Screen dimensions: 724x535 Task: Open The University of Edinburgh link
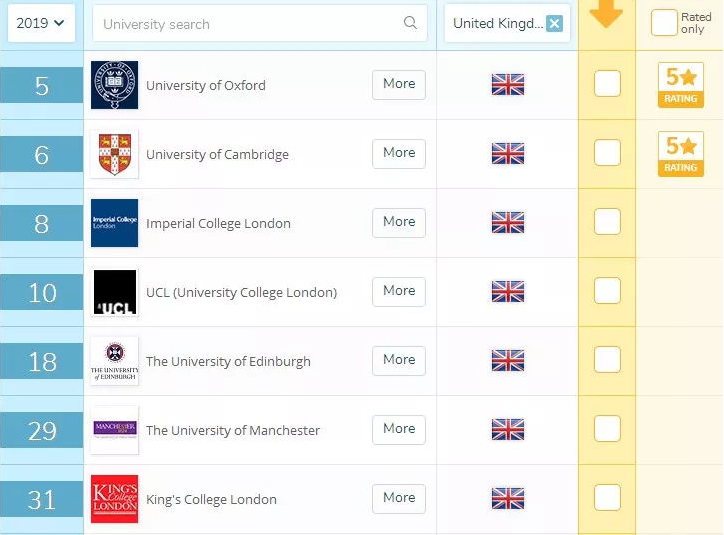point(228,361)
